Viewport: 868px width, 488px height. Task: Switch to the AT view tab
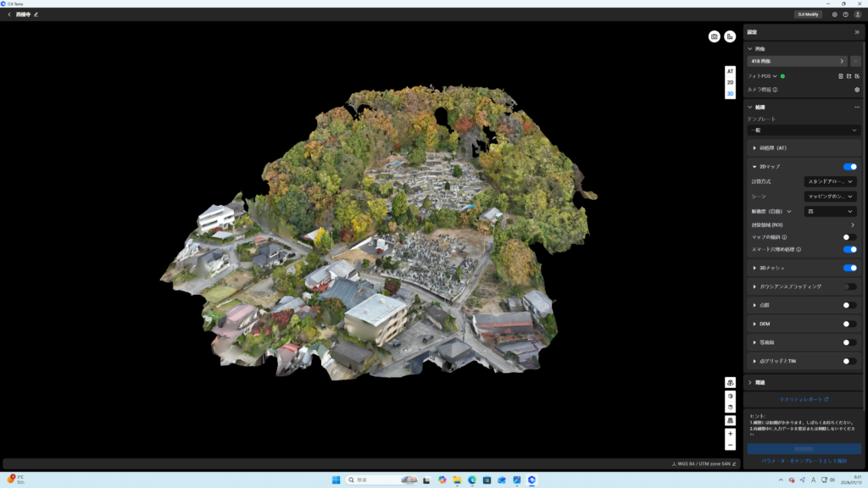[730, 72]
